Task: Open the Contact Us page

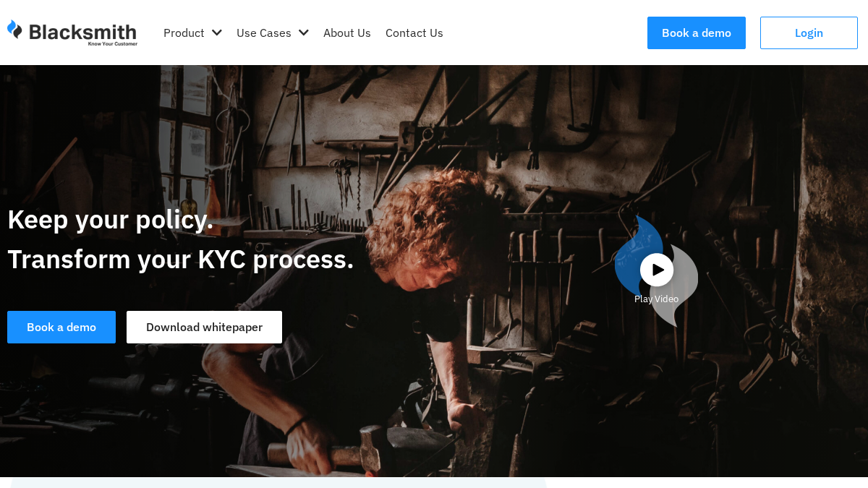Action: (x=414, y=33)
